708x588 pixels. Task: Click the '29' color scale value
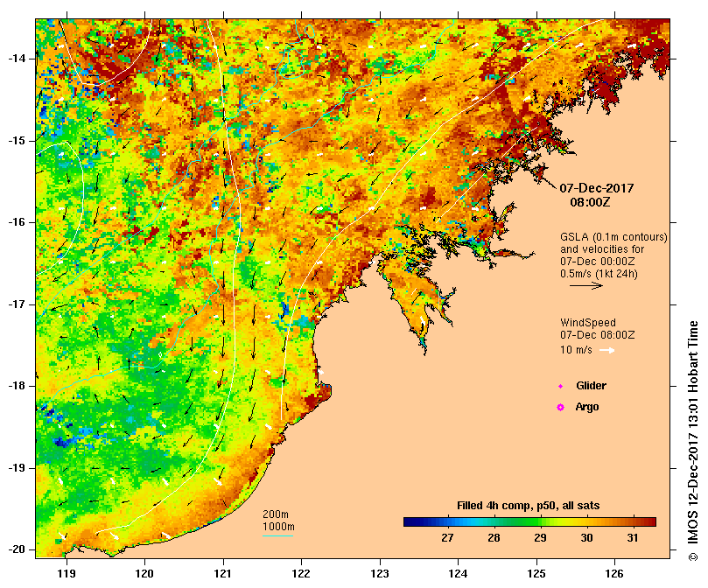coord(541,538)
